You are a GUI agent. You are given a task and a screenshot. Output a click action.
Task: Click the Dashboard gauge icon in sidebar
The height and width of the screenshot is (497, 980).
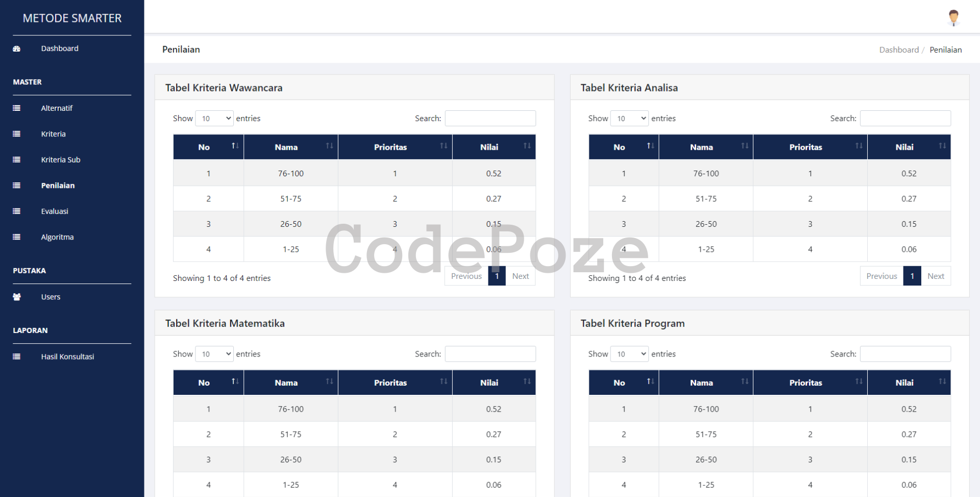[17, 49]
